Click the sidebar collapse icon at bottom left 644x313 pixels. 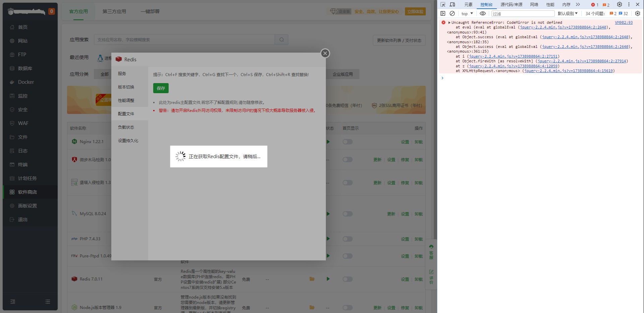(x=13, y=302)
